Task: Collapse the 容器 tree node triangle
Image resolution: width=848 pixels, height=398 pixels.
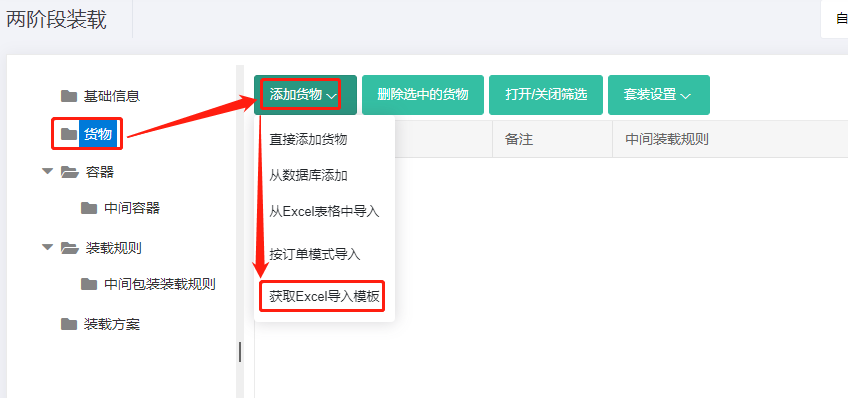Action: 48,171
